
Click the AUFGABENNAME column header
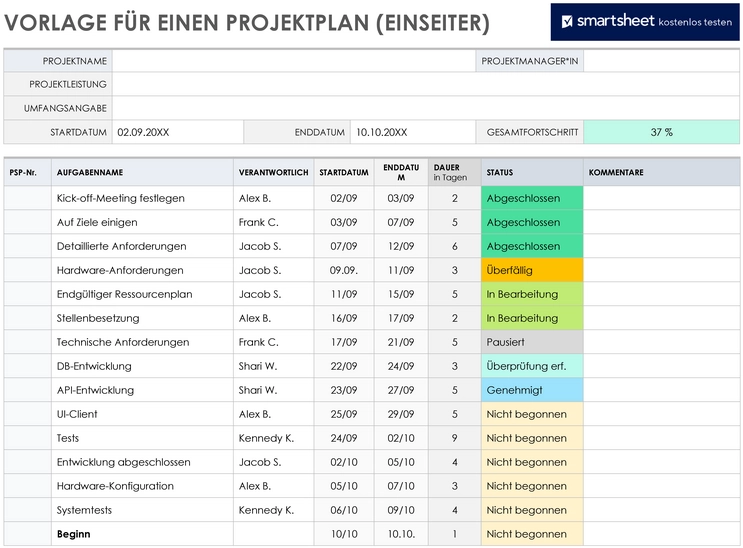142,173
